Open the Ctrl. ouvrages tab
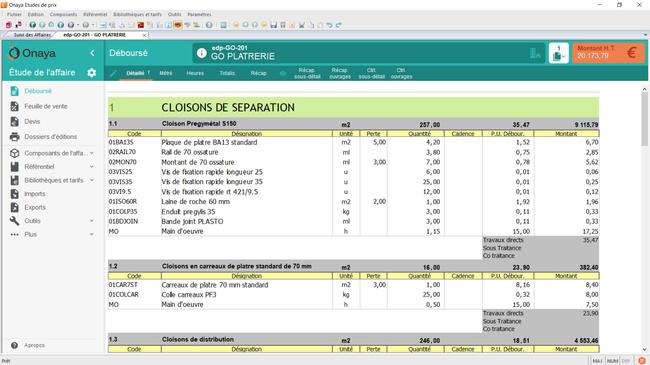650x365 pixels. pyautogui.click(x=401, y=73)
